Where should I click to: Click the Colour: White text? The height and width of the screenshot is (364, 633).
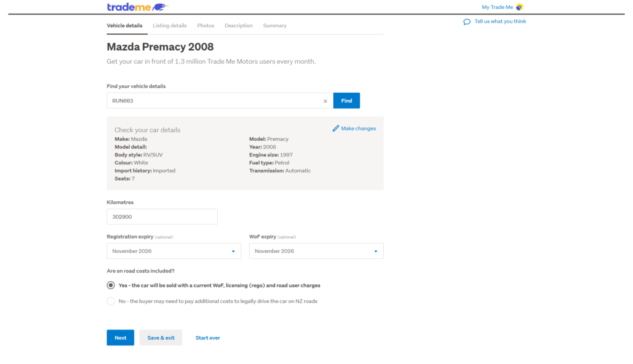coord(131,163)
